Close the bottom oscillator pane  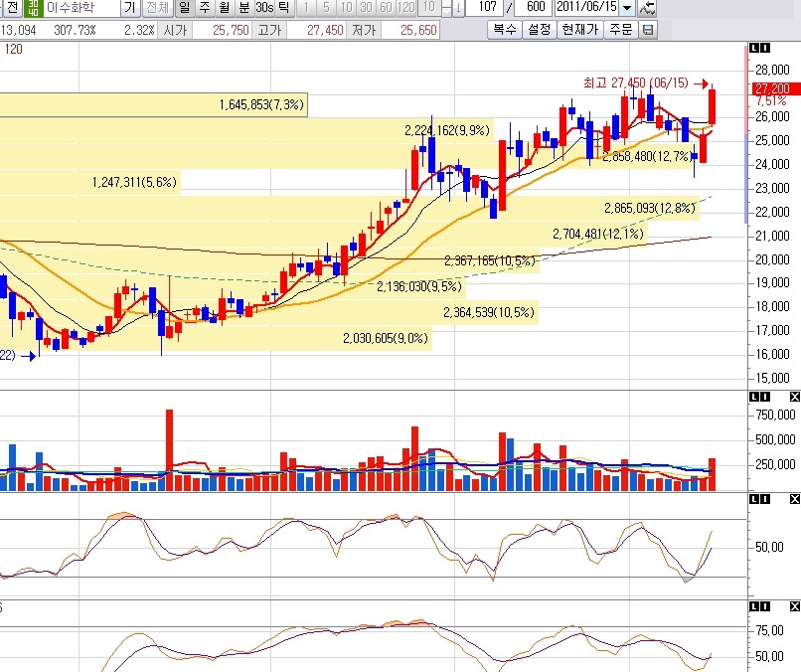click(x=794, y=606)
